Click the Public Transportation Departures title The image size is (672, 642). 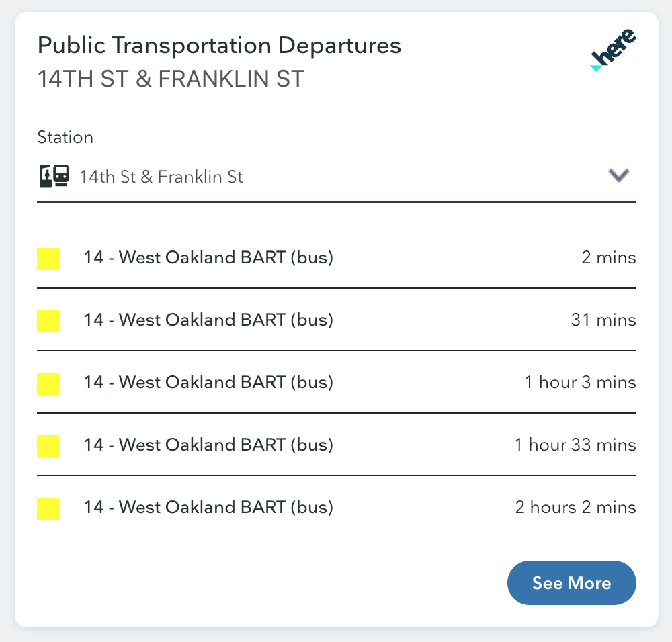click(220, 46)
